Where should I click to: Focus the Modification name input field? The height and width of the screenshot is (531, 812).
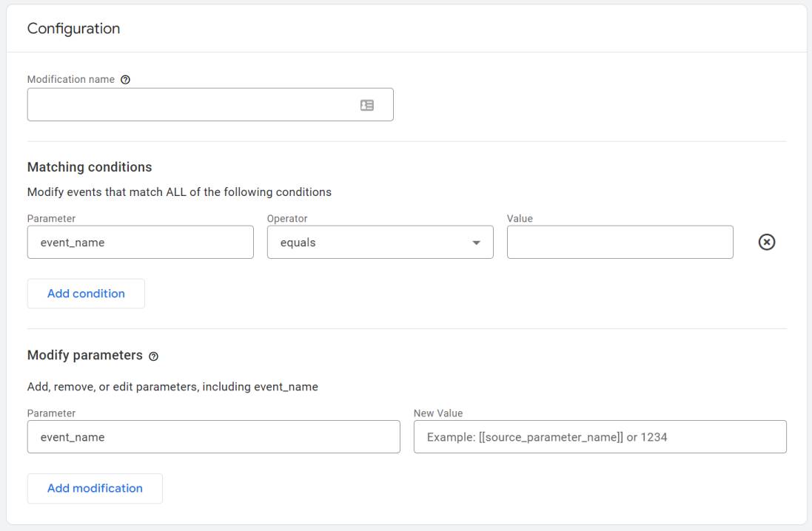coord(210,104)
